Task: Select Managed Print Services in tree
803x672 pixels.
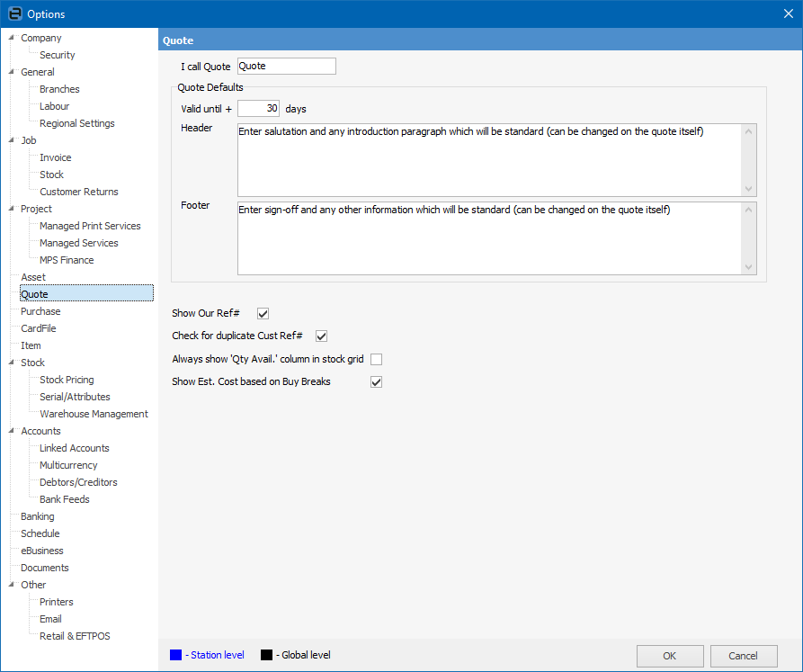Action: tap(90, 226)
